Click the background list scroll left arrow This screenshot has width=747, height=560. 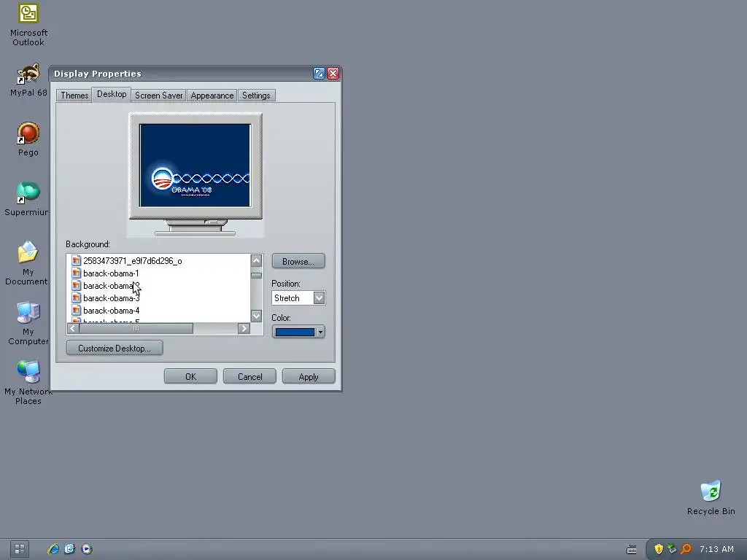click(x=73, y=329)
